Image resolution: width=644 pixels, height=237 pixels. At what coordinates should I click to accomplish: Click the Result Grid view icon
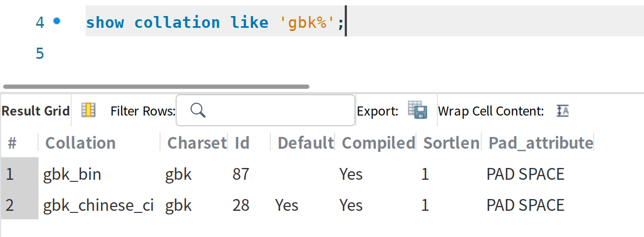pyautogui.click(x=88, y=111)
